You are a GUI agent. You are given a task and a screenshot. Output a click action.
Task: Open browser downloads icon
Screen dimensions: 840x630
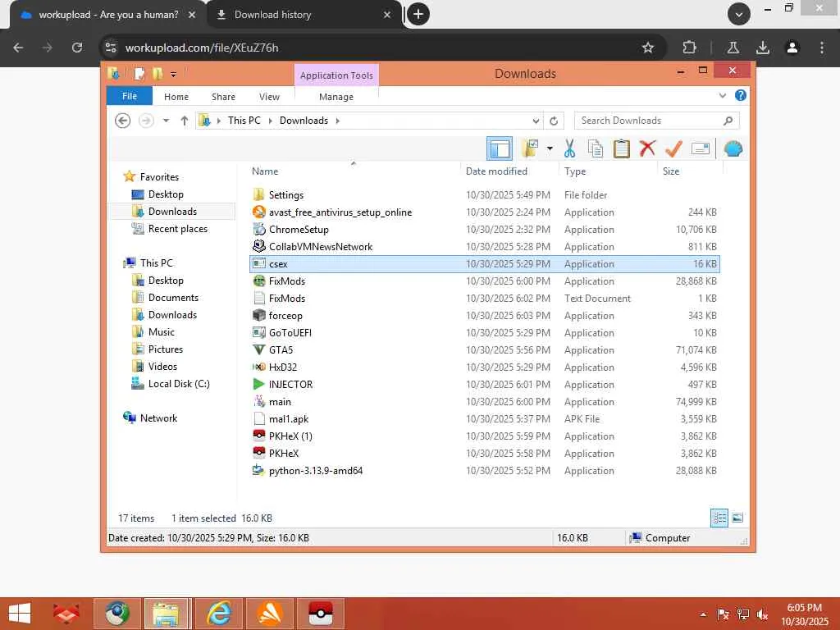(762, 48)
